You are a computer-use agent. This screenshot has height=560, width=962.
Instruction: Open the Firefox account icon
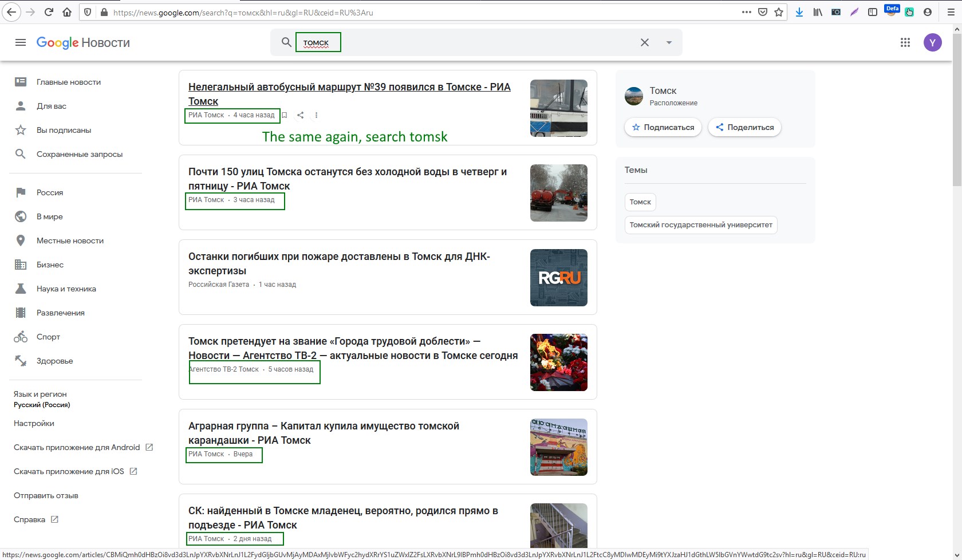(x=928, y=12)
